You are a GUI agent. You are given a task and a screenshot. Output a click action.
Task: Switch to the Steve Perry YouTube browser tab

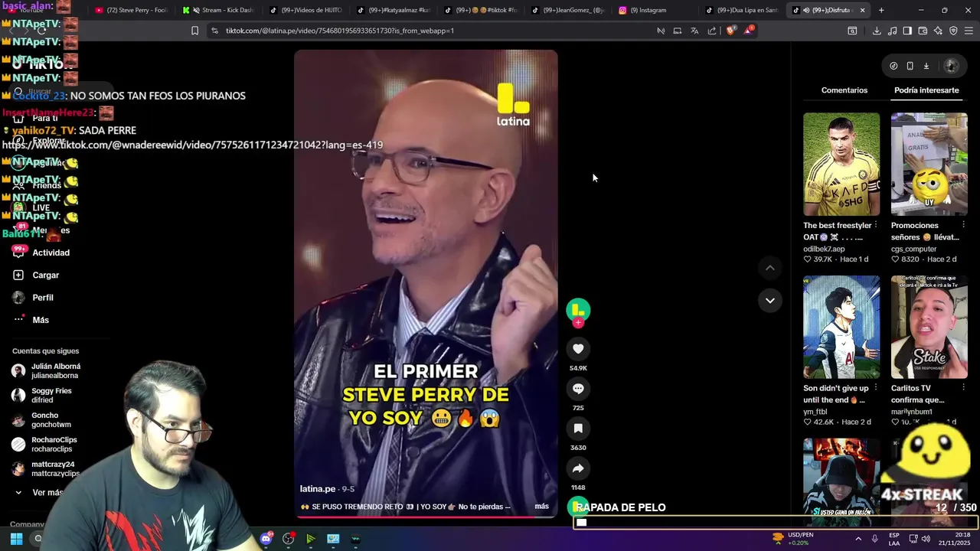[131, 10]
